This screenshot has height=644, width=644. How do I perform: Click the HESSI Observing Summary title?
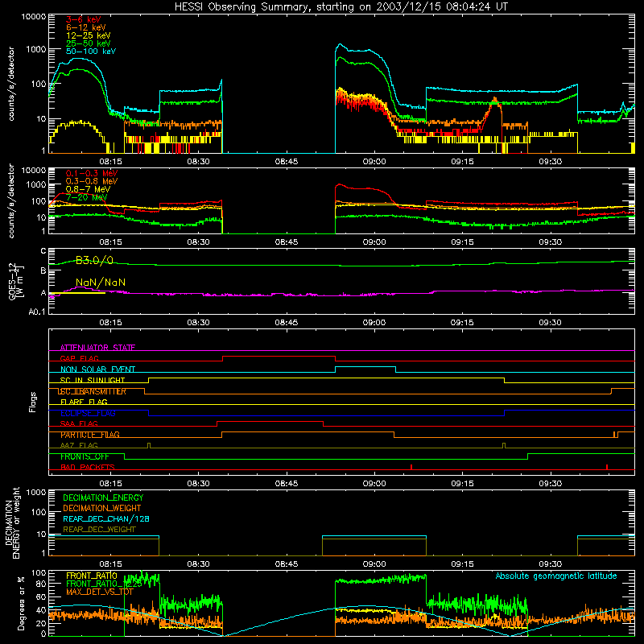click(x=341, y=7)
